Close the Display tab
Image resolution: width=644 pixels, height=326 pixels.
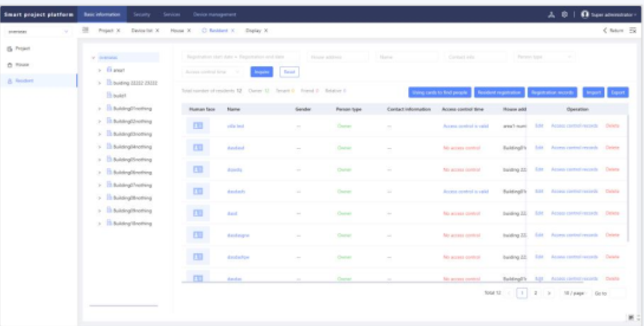click(x=266, y=30)
